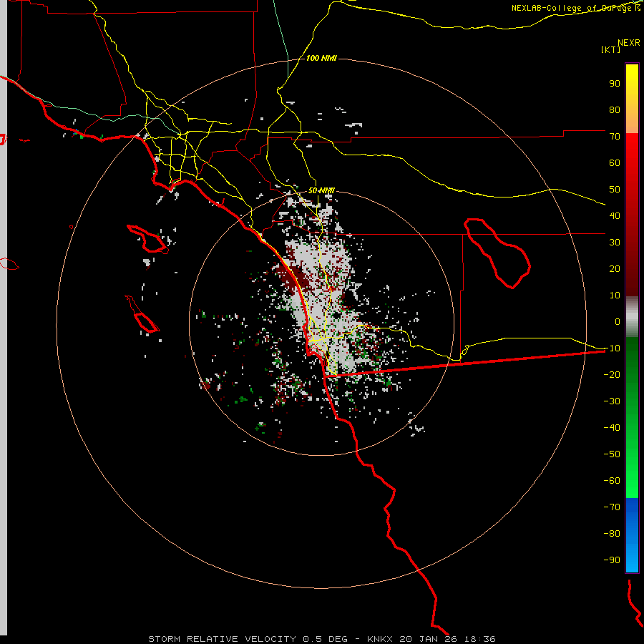The height and width of the screenshot is (644, 644).
Task: Click the -90 value on the velocity scale
Action: [612, 560]
